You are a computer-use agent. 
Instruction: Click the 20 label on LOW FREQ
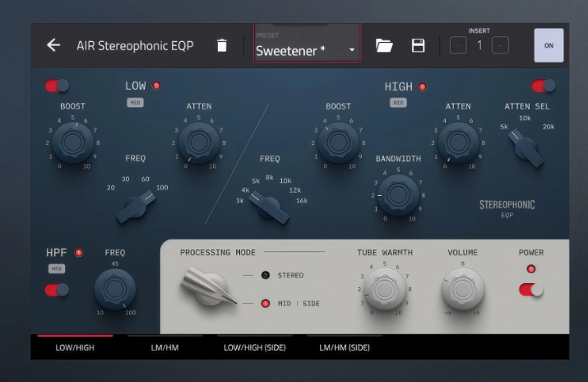click(111, 188)
